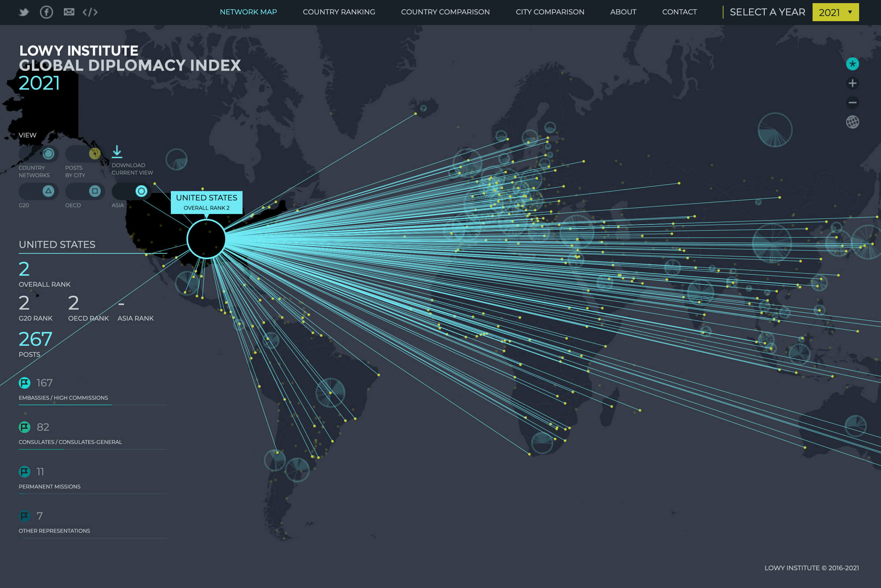Viewport: 881px width, 588px height.
Task: Click the Permanent Missions flag icon
Action: point(25,471)
